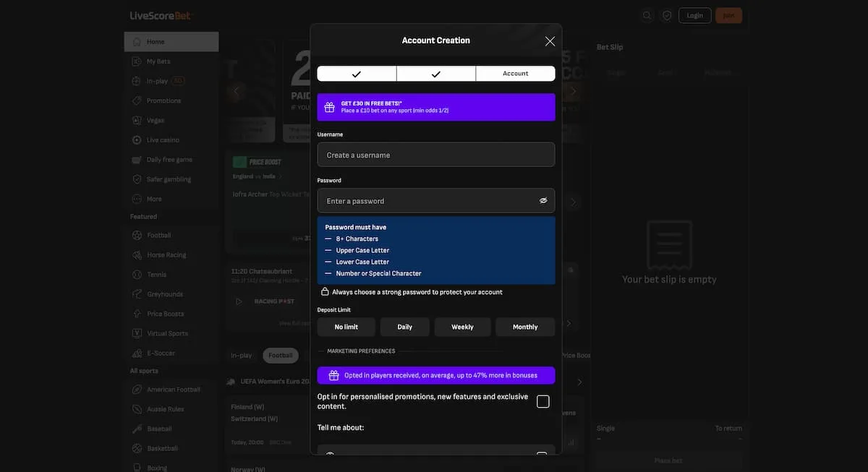Tick the personalised promotions opt-in checkbox
The height and width of the screenshot is (472, 868).
coord(543,402)
